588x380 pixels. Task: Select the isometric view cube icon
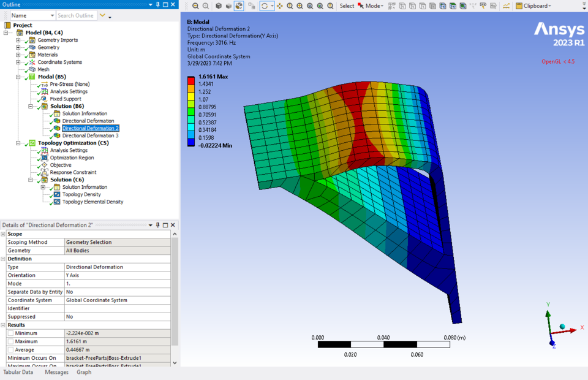tap(219, 6)
